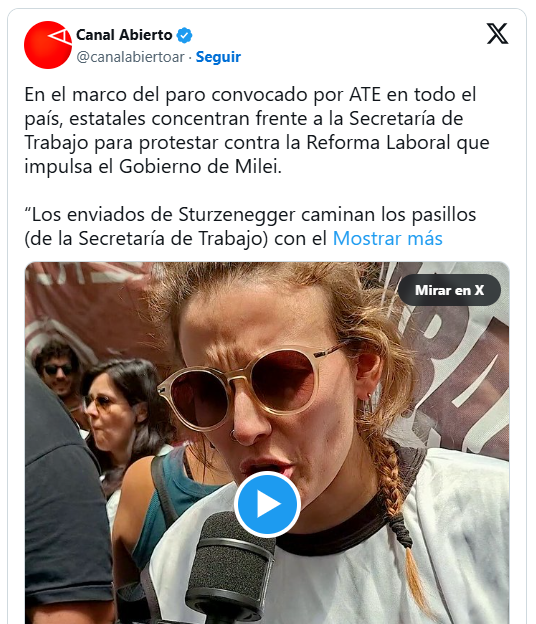The width and height of the screenshot is (536, 624).
Task: Click the microphone shown in the video frame
Action: [231, 569]
